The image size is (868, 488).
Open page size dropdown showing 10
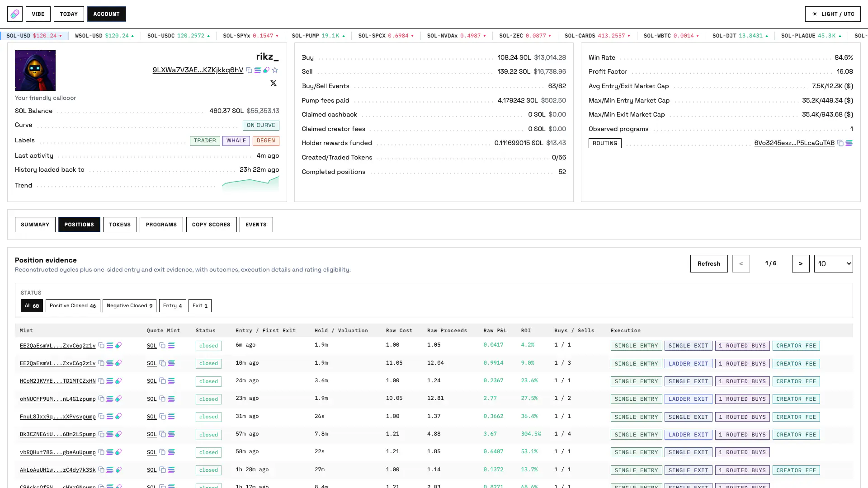click(833, 263)
